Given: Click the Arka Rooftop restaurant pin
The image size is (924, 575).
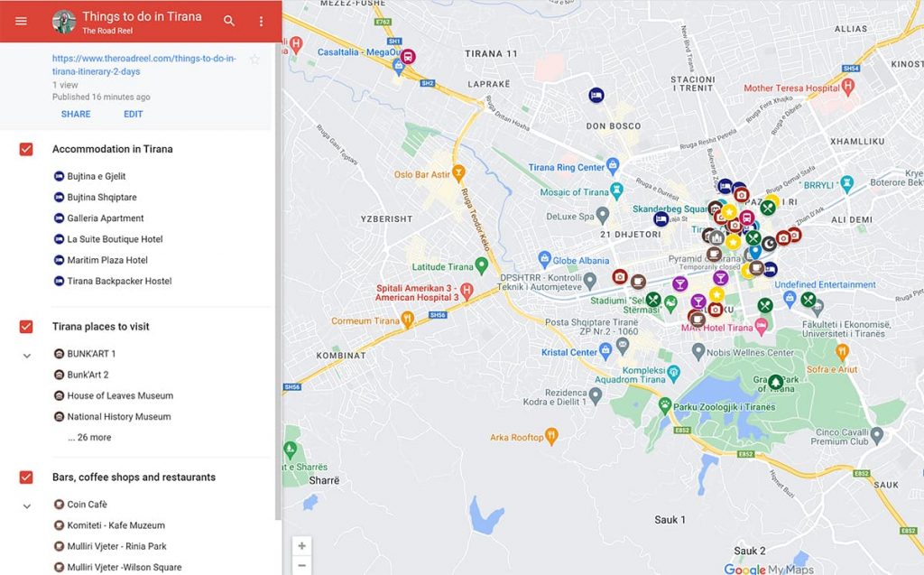Looking at the screenshot, I should 551,435.
